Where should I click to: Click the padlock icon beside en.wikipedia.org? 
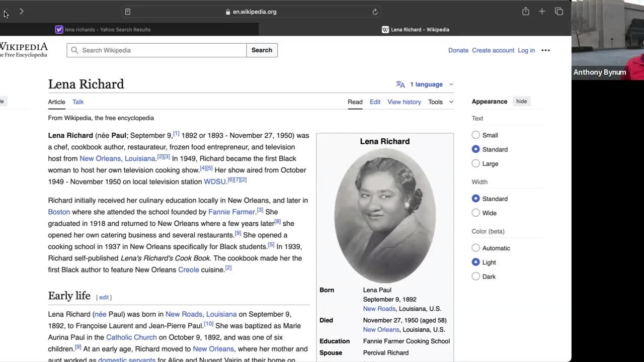click(228, 12)
